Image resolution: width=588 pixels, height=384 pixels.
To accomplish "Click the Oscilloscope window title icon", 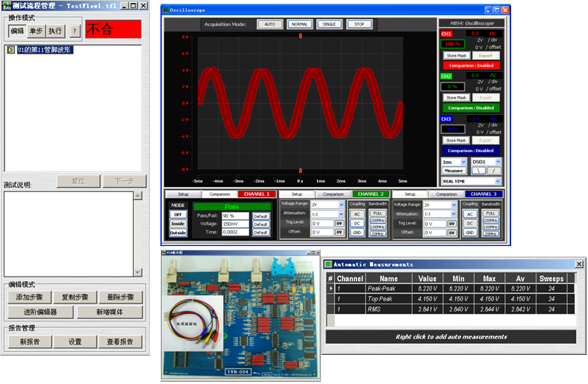I will (166, 10).
